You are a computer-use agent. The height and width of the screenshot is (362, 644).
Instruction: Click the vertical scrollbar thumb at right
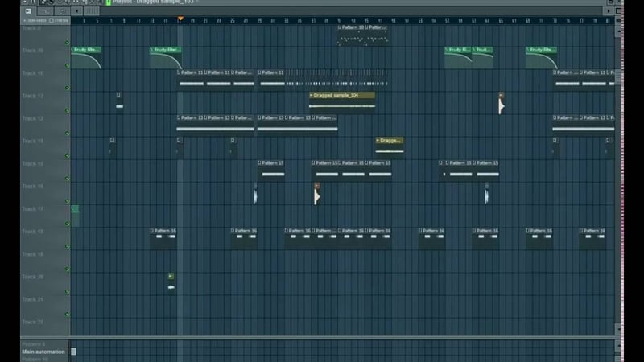tap(618, 76)
